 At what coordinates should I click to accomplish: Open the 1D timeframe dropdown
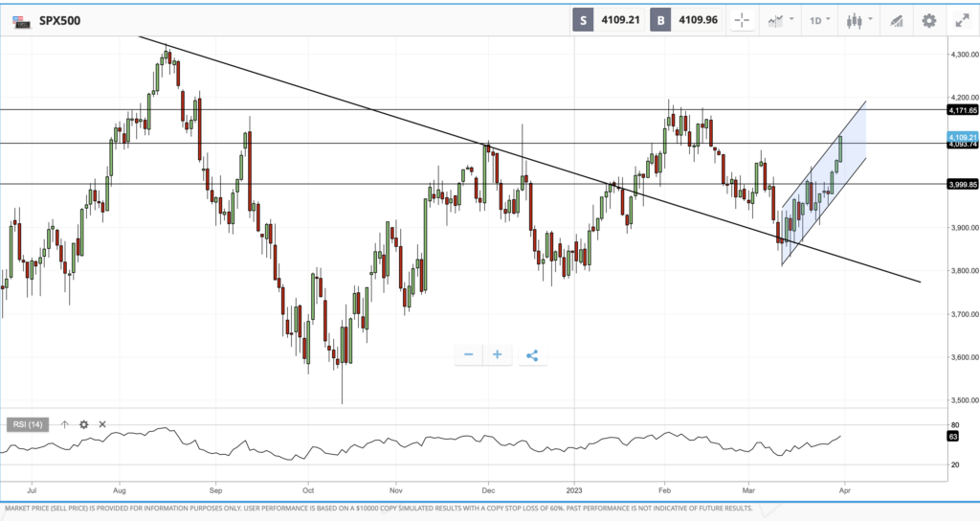click(x=820, y=19)
